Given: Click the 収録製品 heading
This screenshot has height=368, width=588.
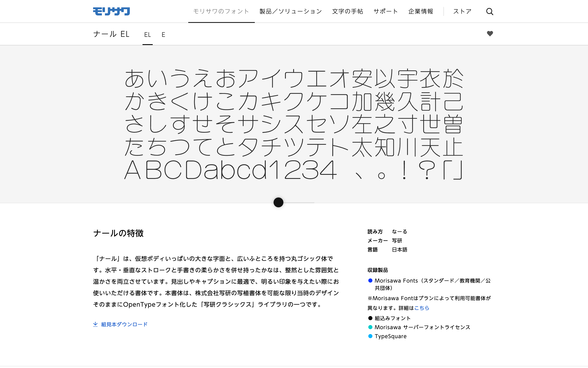Looking at the screenshot, I should pyautogui.click(x=378, y=270).
